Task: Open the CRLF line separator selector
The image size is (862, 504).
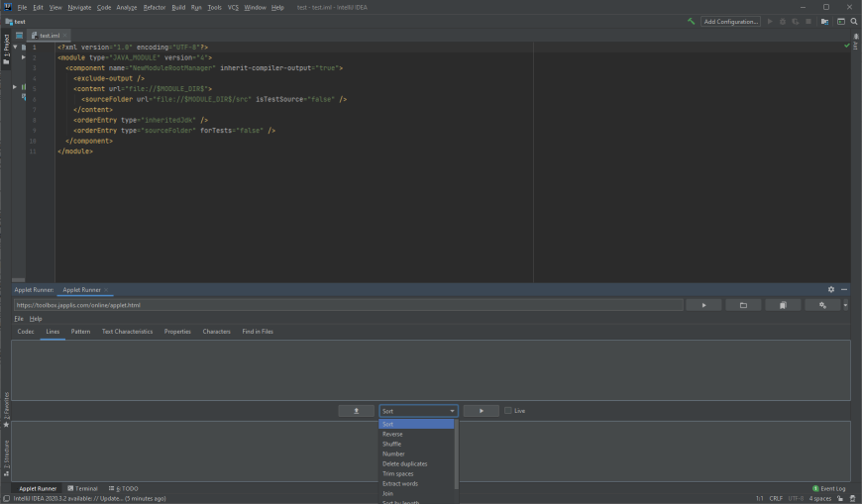Action: pos(776,498)
